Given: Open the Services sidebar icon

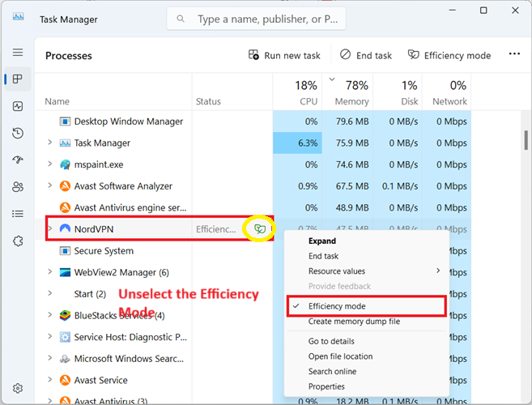Looking at the screenshot, I should tap(18, 241).
